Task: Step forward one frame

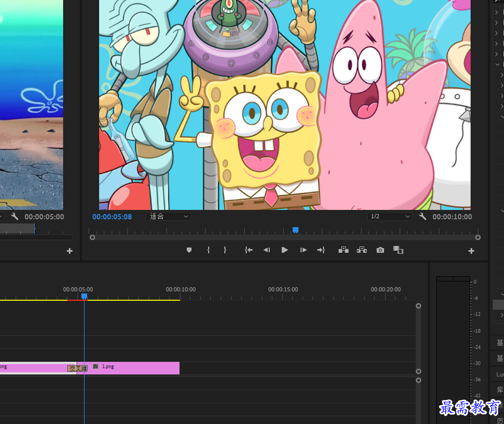Action: (x=303, y=250)
